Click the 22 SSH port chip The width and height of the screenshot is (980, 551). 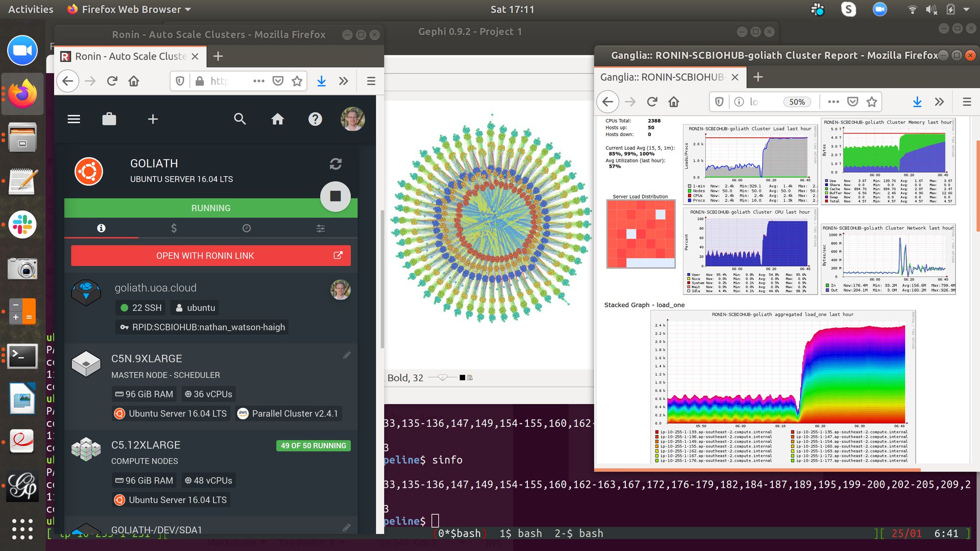141,308
